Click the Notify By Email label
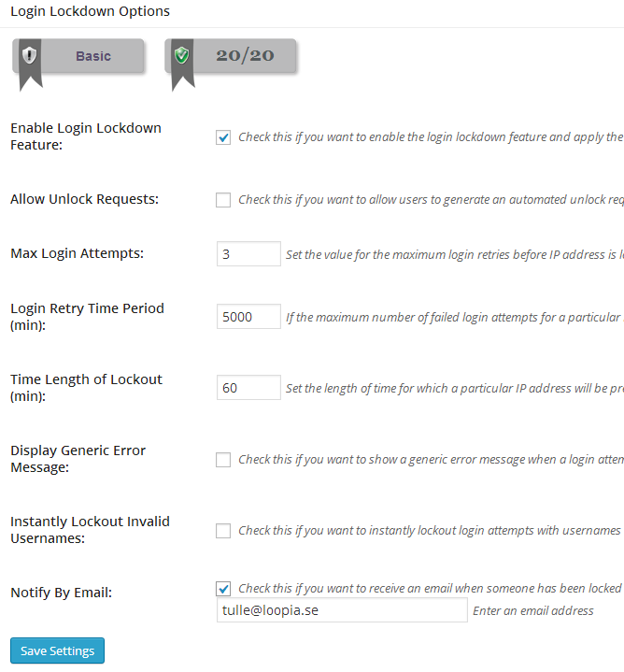The image size is (624, 672). click(x=62, y=593)
